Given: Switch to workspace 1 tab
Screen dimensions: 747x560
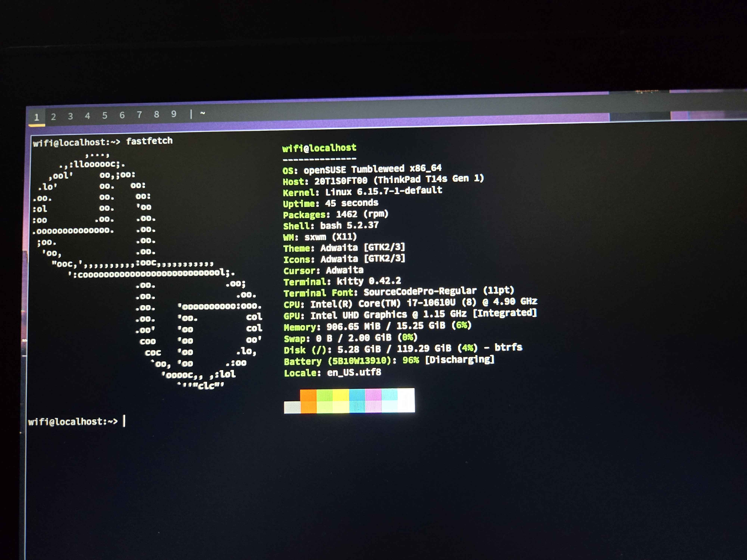Looking at the screenshot, I should (37, 117).
